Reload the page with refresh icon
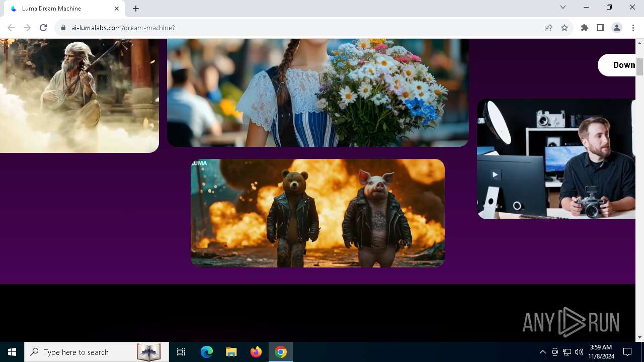The image size is (644, 362). point(43,28)
